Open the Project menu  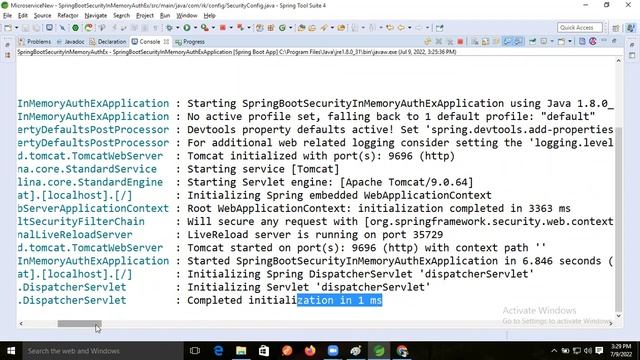[x=145, y=16]
